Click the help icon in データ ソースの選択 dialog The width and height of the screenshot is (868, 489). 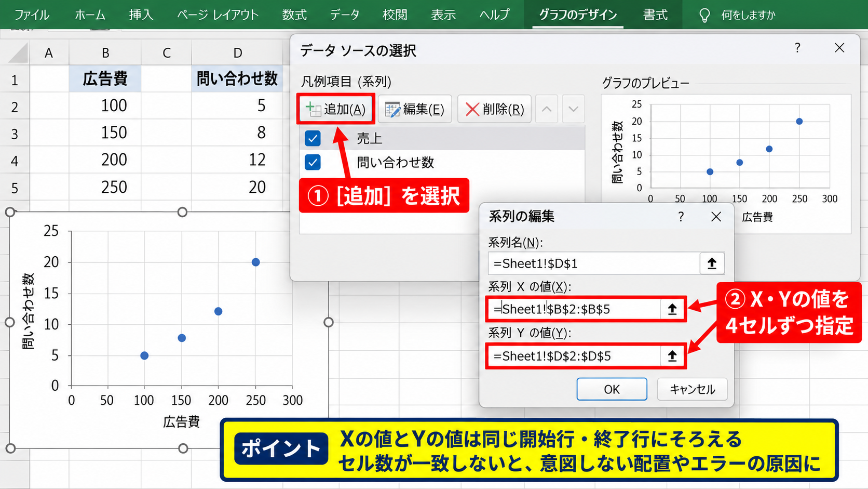coord(797,48)
